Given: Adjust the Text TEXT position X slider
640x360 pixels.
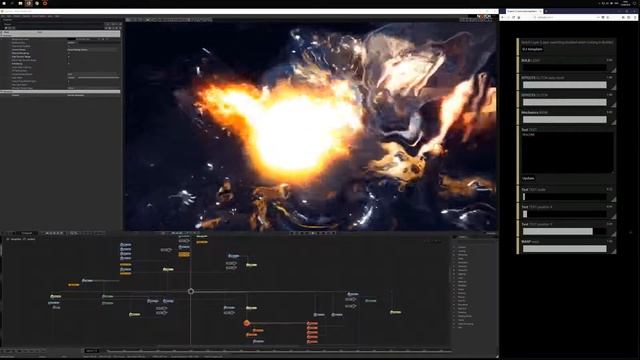Looking at the screenshot, I should (x=565, y=214).
